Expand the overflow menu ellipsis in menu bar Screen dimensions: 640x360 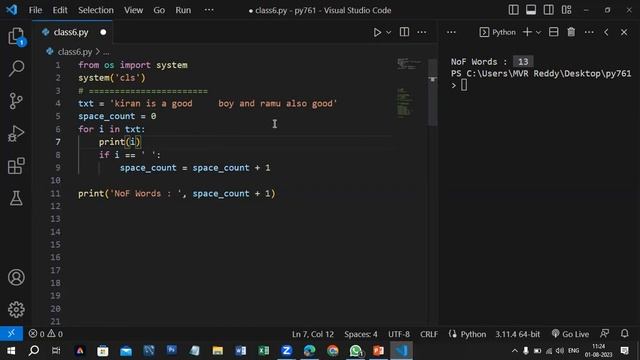(x=209, y=10)
